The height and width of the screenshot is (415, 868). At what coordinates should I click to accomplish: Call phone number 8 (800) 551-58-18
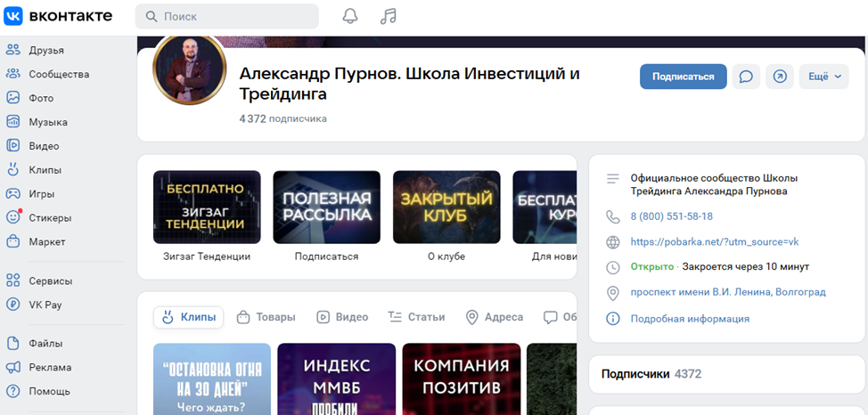click(671, 216)
